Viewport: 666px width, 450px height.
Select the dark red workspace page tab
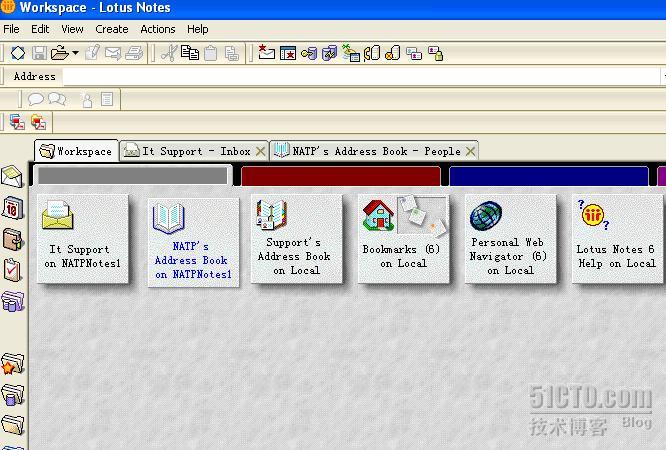pos(341,176)
